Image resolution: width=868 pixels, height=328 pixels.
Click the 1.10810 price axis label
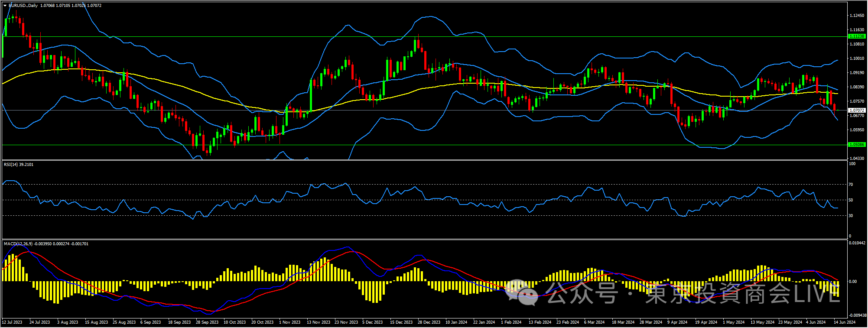(x=857, y=44)
